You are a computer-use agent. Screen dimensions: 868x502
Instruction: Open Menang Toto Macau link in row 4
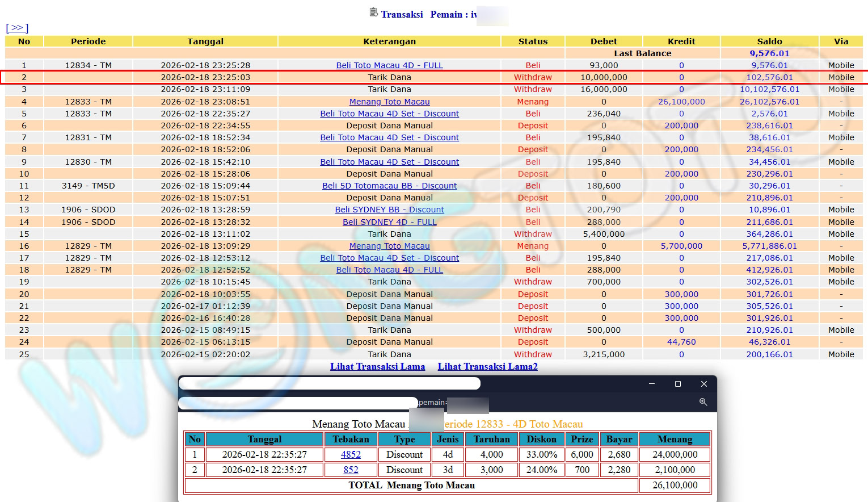tap(389, 102)
